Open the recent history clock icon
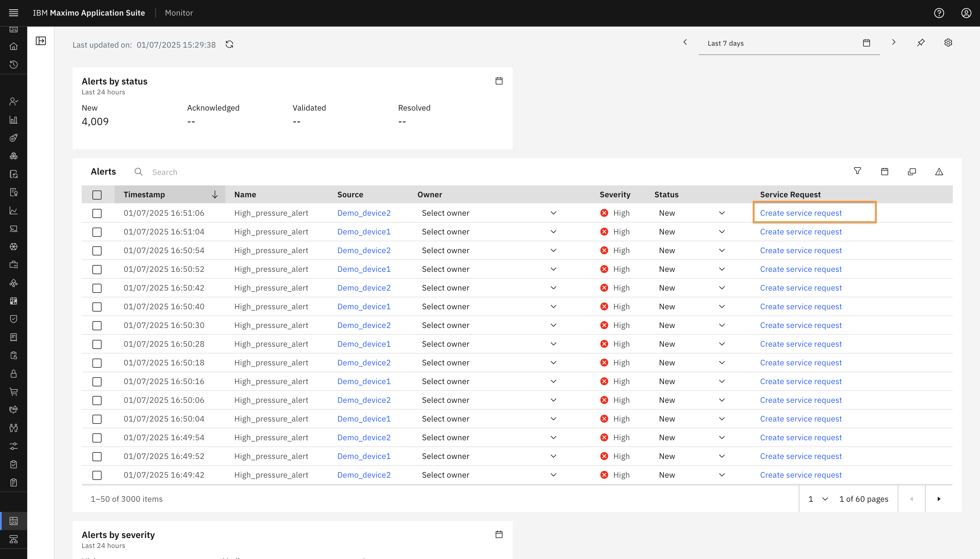 click(13, 65)
